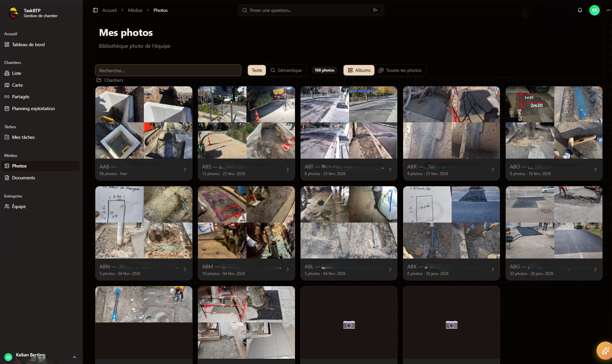Open the ABS album chevron

coord(288,169)
